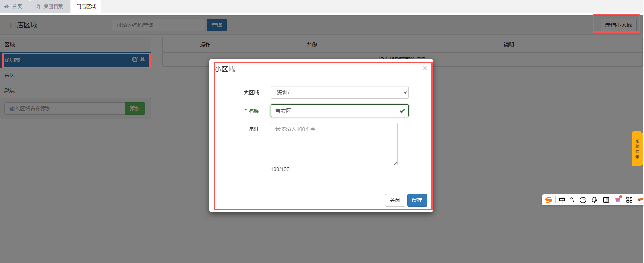Toggle Chinese/English mode via 中 button

coord(562,200)
